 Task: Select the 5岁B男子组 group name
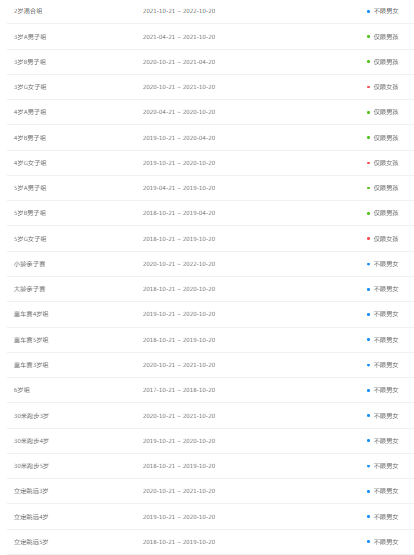[30, 213]
